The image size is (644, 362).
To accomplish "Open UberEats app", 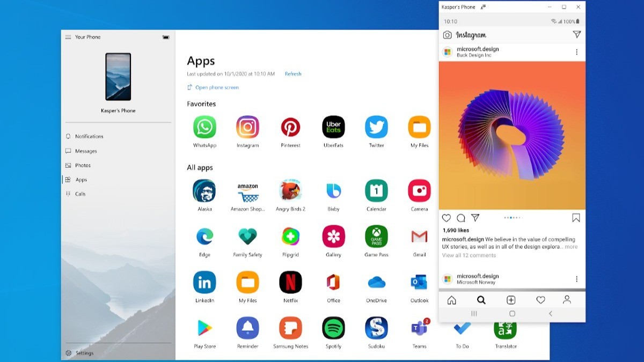I will pos(333,127).
